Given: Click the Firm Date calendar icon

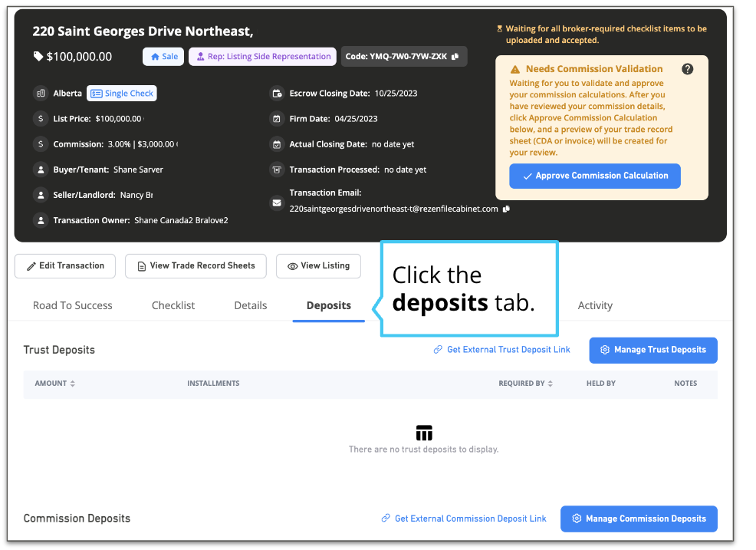Looking at the screenshot, I should coord(277,119).
